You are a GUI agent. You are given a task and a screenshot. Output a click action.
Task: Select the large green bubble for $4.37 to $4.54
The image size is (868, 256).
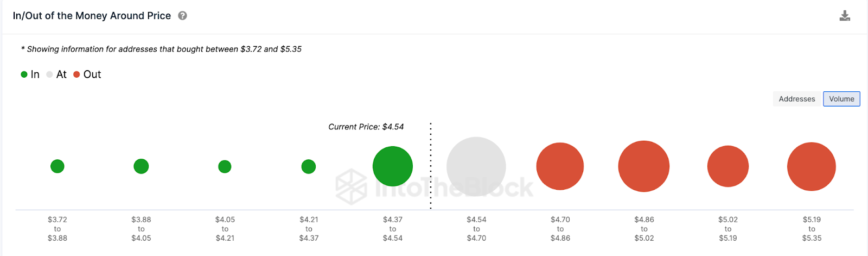click(393, 166)
